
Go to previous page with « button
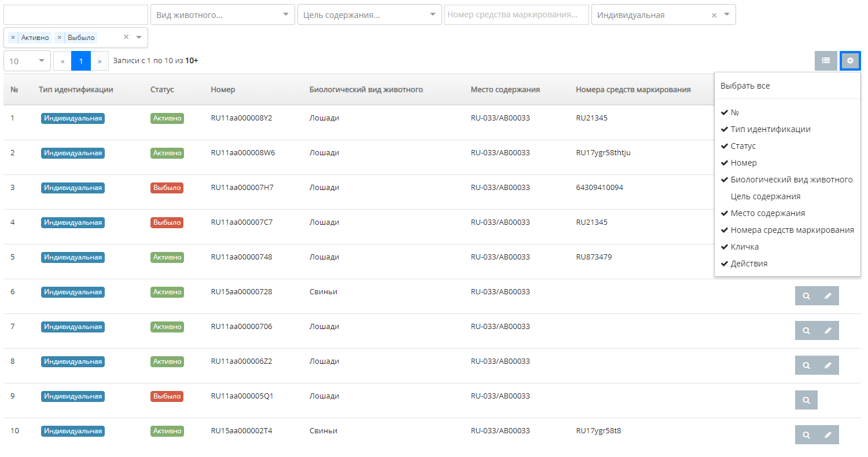coord(62,61)
